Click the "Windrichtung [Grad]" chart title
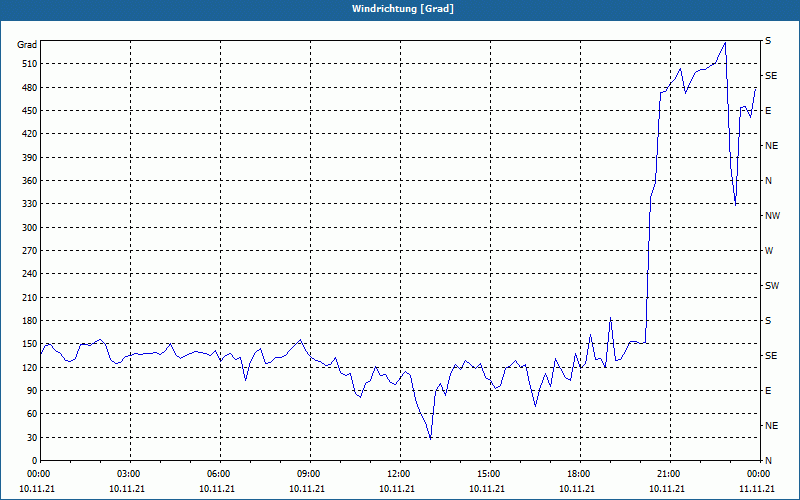Image resolution: width=800 pixels, height=500 pixels. click(403, 9)
